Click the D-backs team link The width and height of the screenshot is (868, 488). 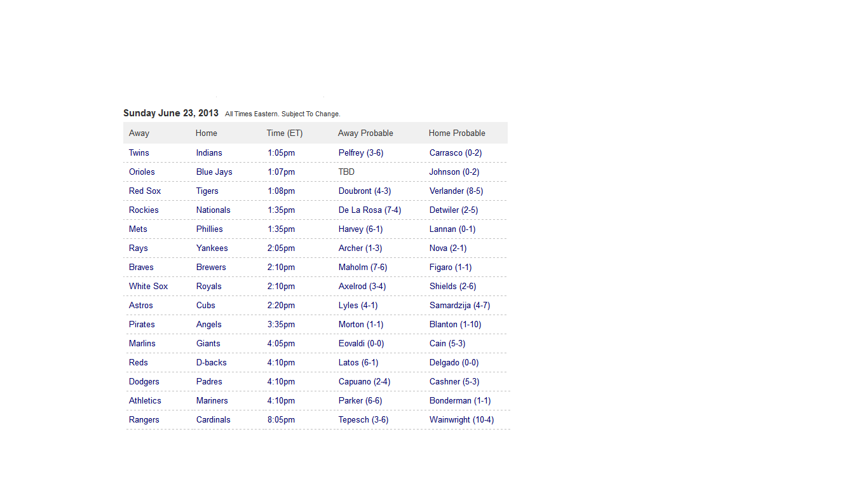pyautogui.click(x=211, y=362)
